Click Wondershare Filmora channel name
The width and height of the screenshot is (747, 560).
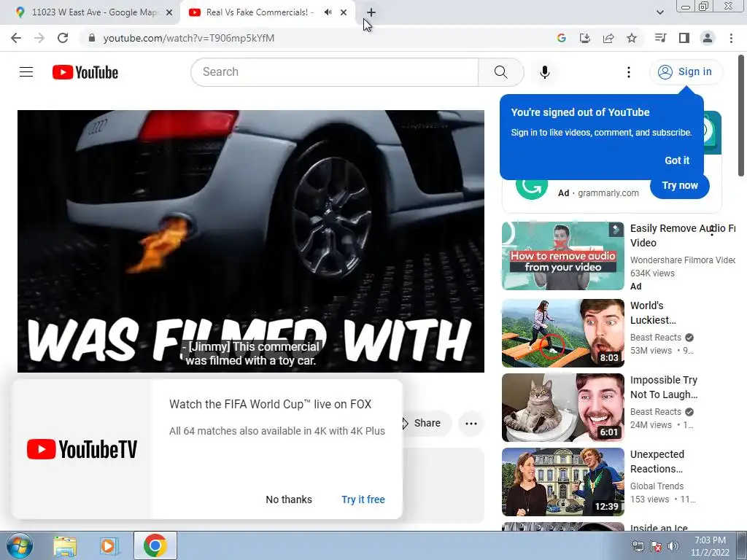pos(682,260)
